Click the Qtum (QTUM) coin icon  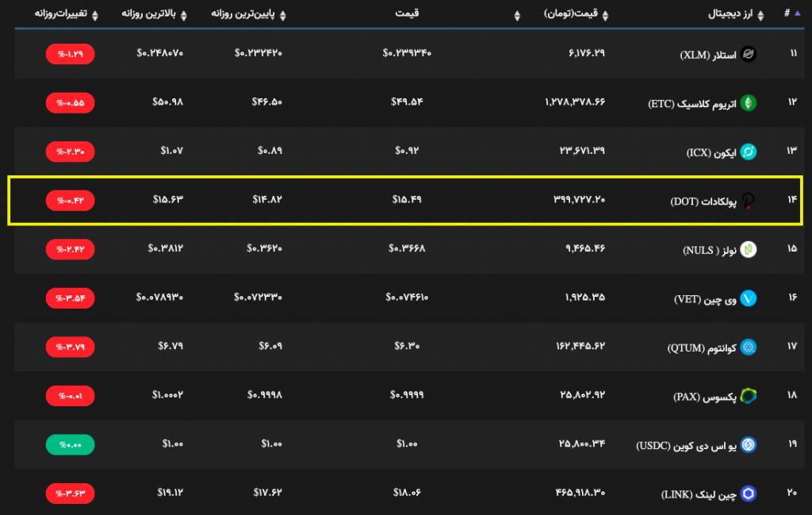(749, 347)
